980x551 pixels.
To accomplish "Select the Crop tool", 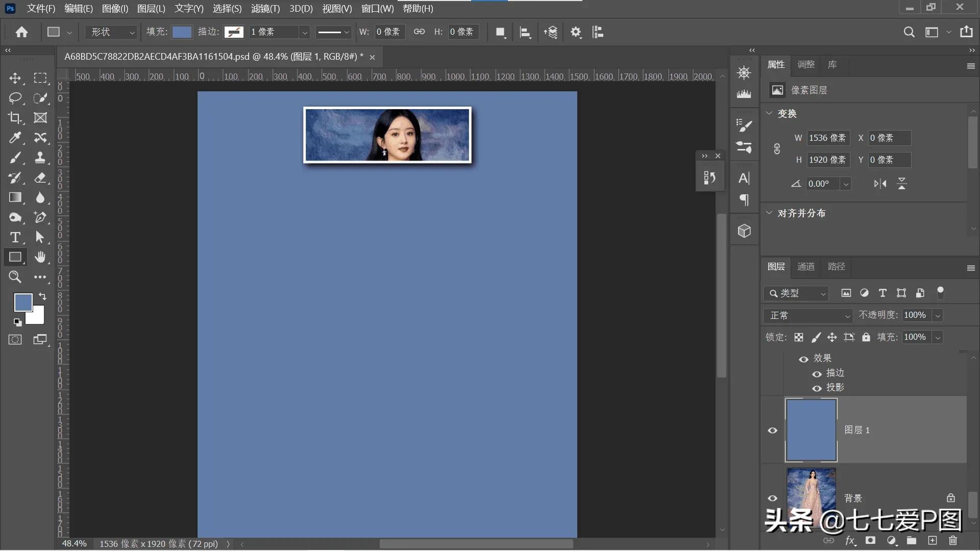I will tap(15, 118).
